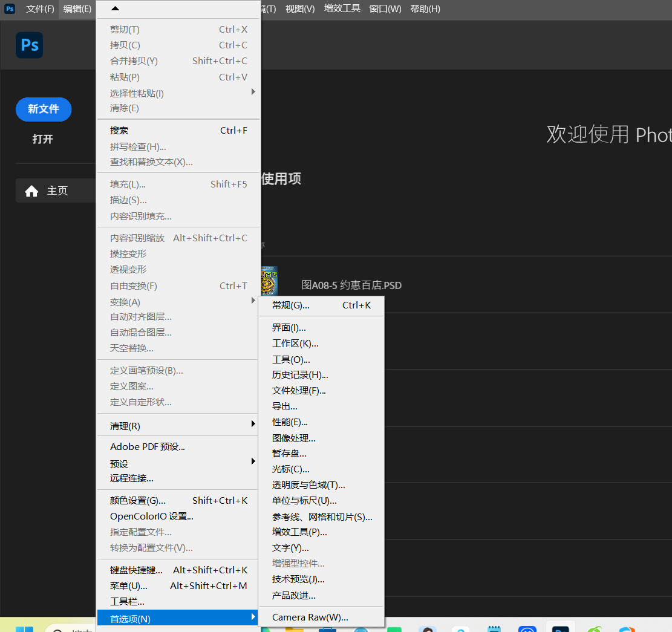Open the recent file thumbnail 约惠百店

[x=269, y=281]
